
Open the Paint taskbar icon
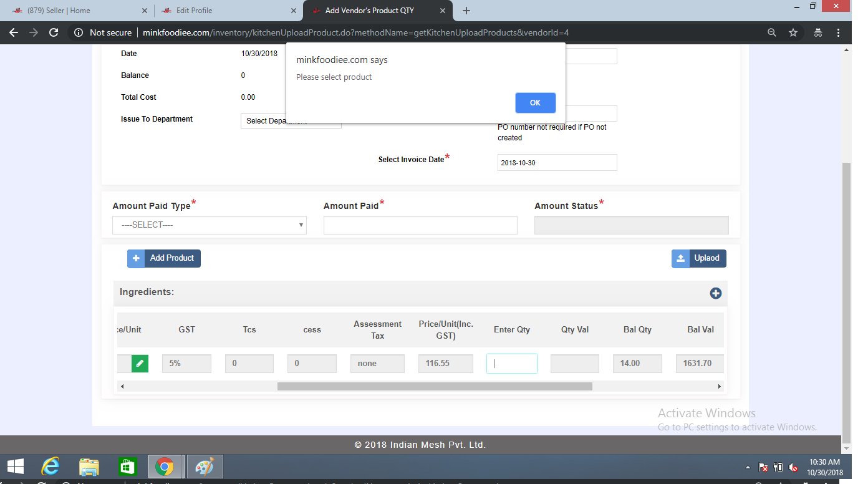(205, 467)
